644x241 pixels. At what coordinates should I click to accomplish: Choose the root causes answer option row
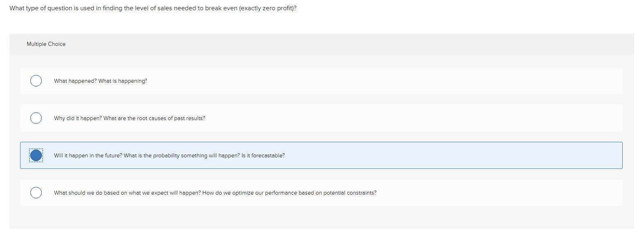click(246, 118)
